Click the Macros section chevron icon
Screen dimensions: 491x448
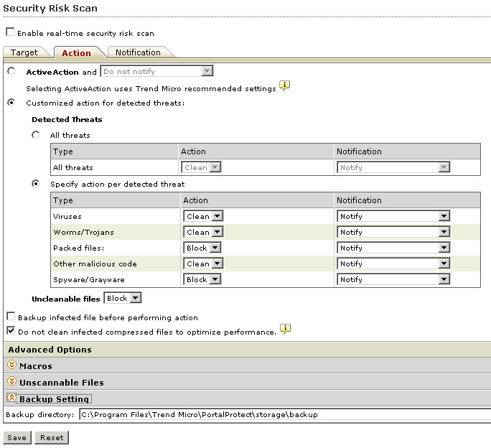[11, 366]
